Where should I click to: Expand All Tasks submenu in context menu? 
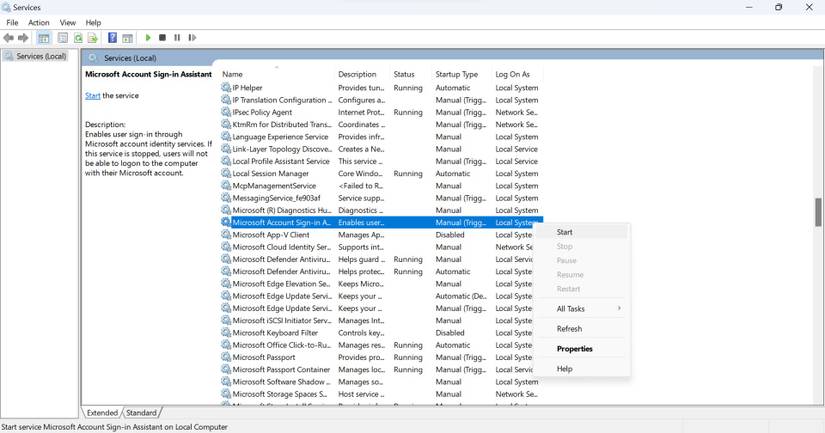point(582,309)
